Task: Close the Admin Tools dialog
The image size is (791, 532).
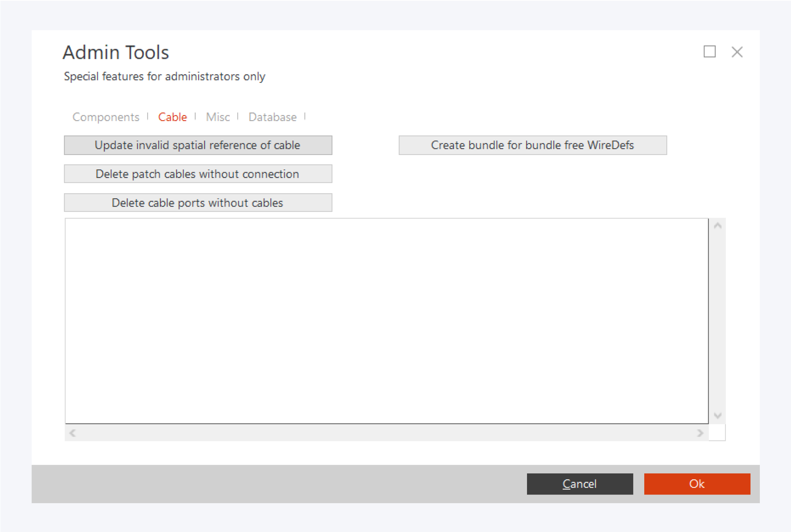Action: click(737, 52)
